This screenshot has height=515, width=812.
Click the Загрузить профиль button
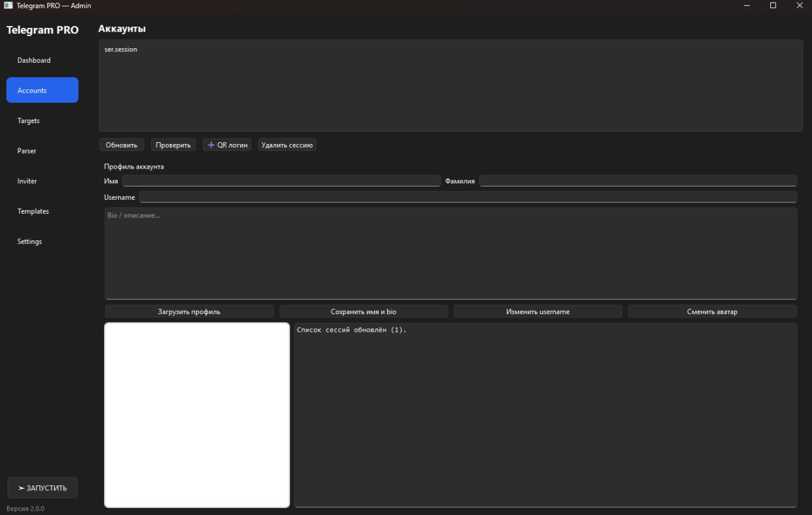click(189, 311)
